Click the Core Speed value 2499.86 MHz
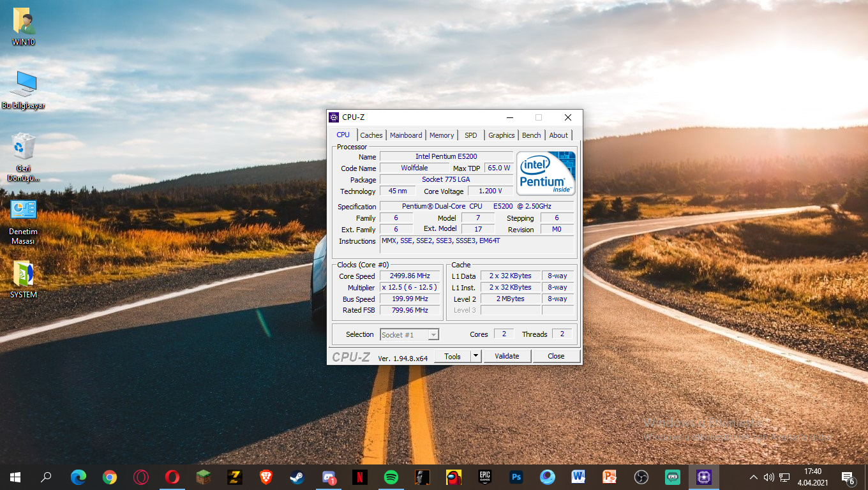 click(x=410, y=276)
